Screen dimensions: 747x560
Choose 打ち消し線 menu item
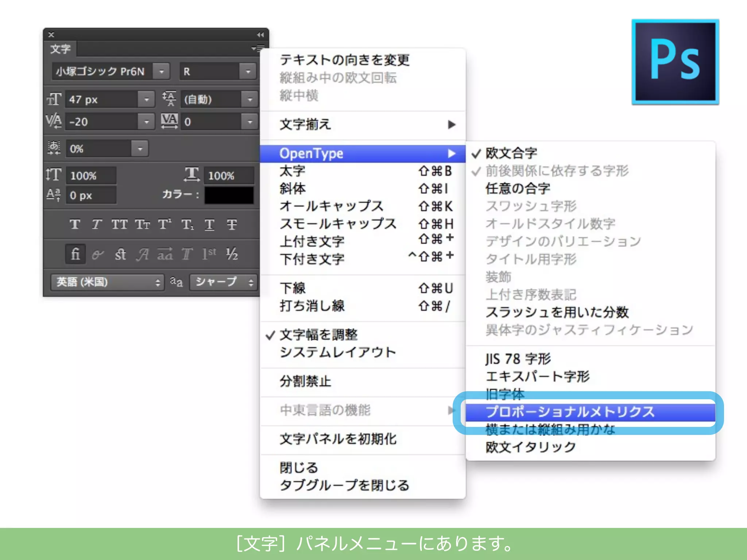click(x=363, y=306)
